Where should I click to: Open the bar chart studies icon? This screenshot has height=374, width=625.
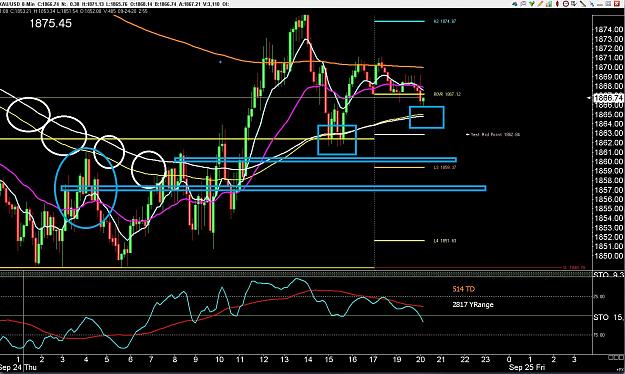click(549, 4)
